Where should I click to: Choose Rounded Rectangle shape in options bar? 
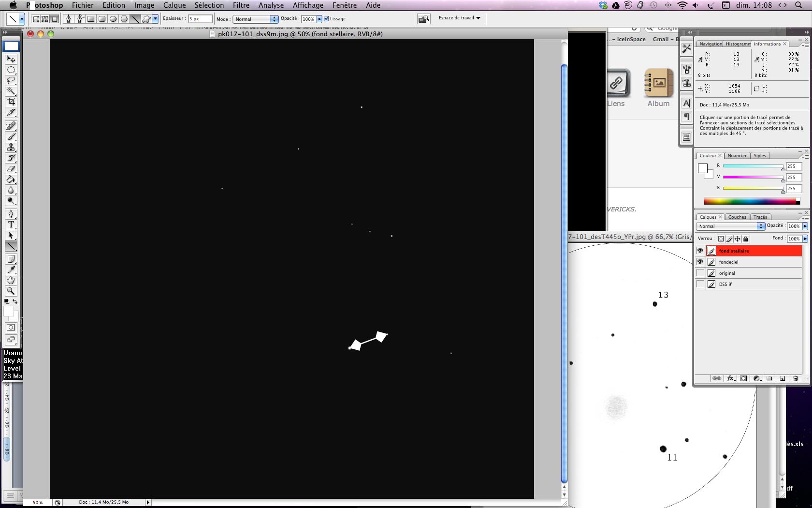[102, 19]
